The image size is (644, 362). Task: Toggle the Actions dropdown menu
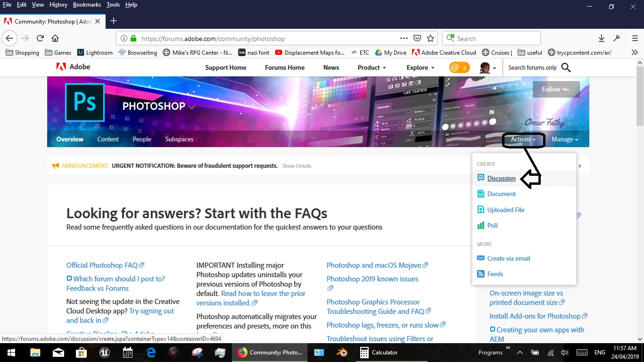[x=523, y=139]
